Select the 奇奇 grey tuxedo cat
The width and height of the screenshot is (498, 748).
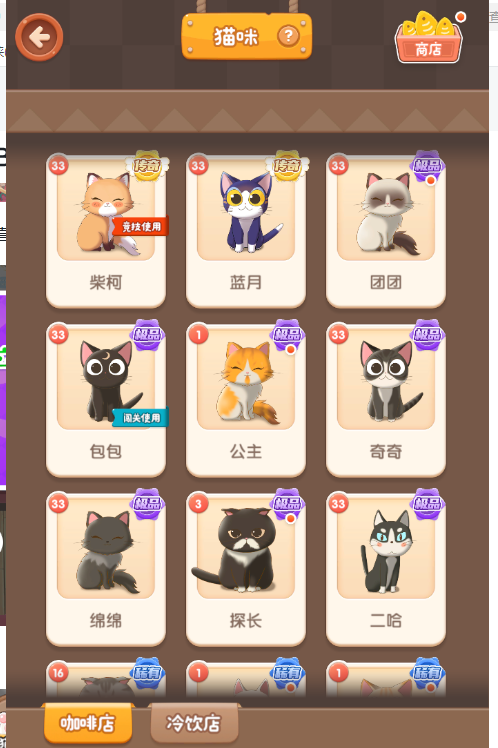pyautogui.click(x=386, y=400)
